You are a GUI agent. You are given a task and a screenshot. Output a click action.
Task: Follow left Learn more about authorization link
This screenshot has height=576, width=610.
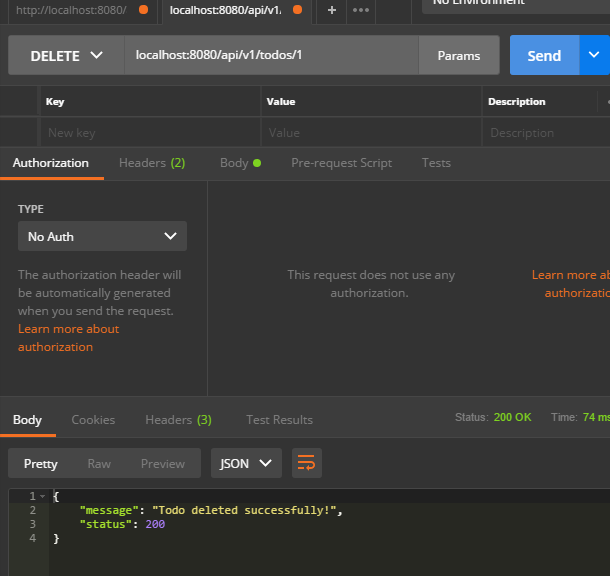68,338
